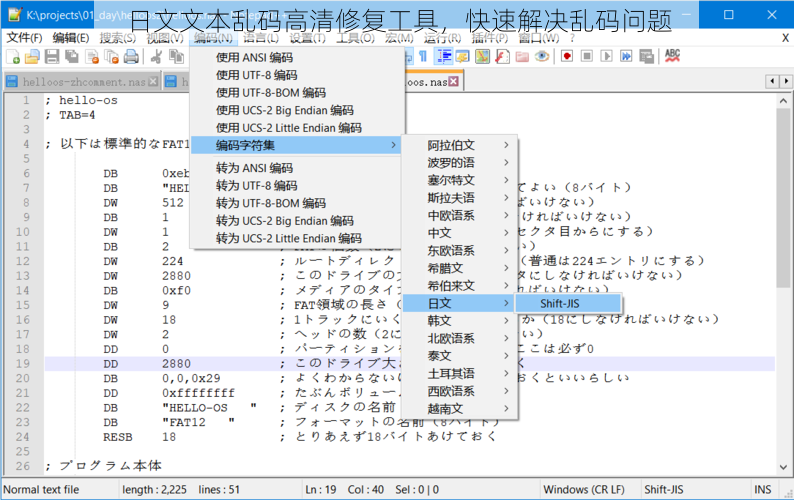Start macro recording with the red dot

pyautogui.click(x=567, y=56)
